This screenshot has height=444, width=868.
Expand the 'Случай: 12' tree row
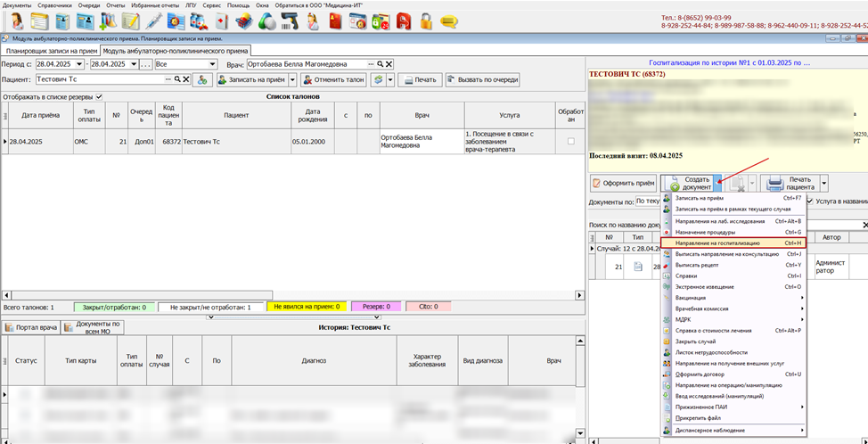593,249
